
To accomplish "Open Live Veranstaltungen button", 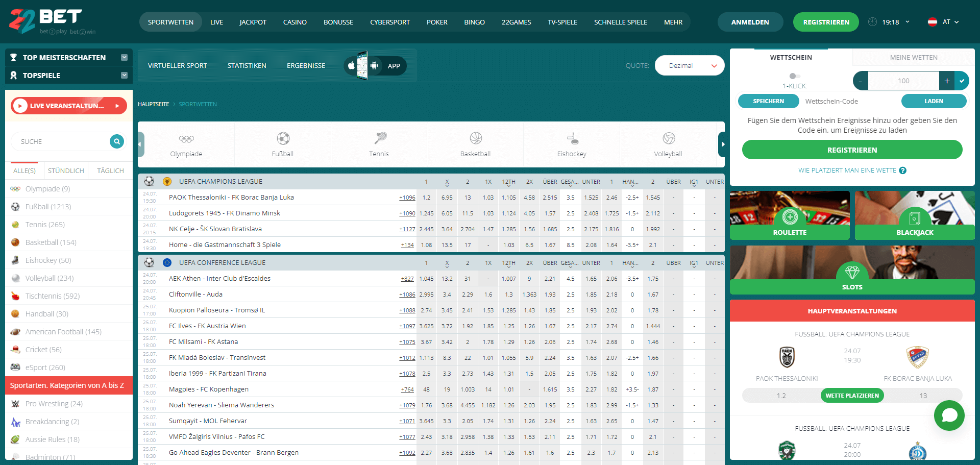I will [x=69, y=106].
